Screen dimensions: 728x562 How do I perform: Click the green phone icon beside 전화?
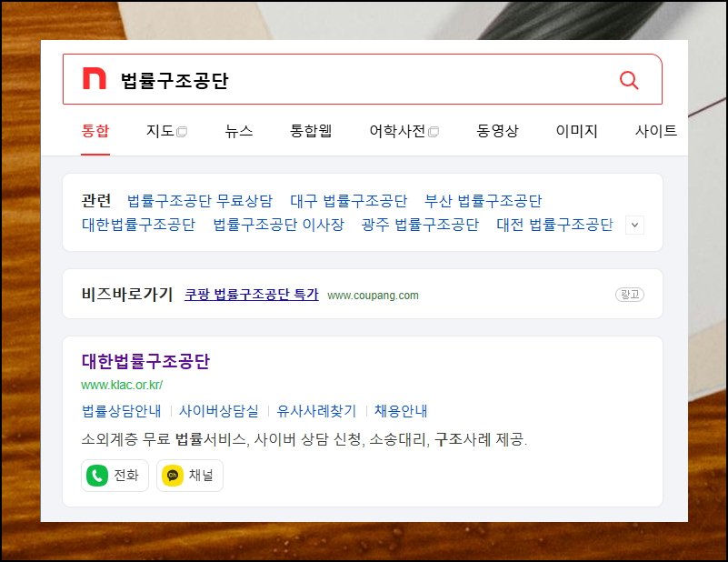(x=97, y=476)
